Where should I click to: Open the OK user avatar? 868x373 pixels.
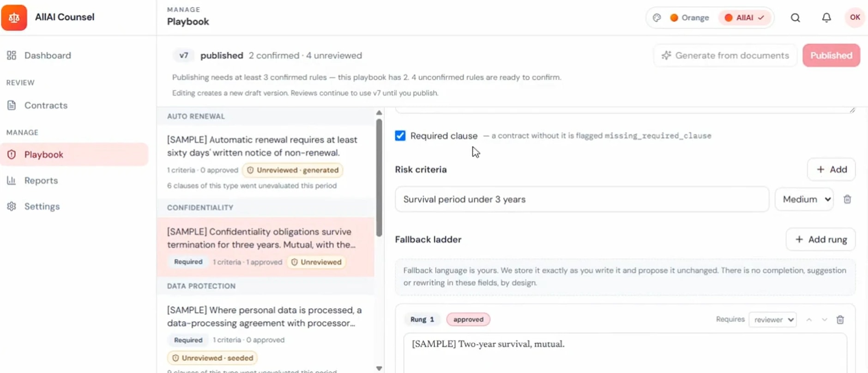855,18
